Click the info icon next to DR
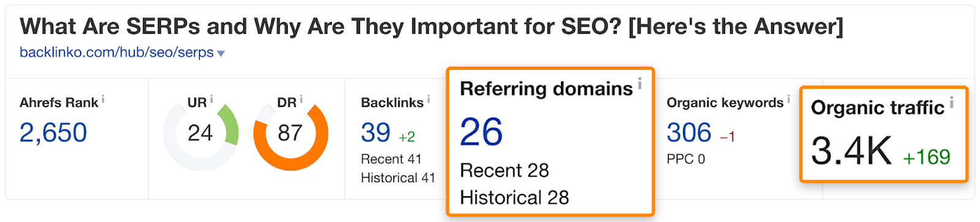 coord(301,99)
